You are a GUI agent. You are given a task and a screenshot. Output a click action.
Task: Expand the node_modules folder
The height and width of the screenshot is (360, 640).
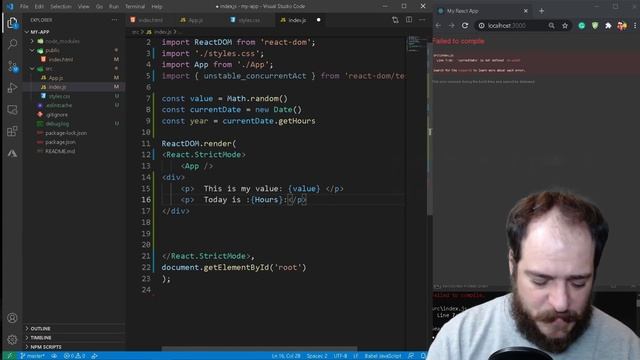tap(32, 41)
